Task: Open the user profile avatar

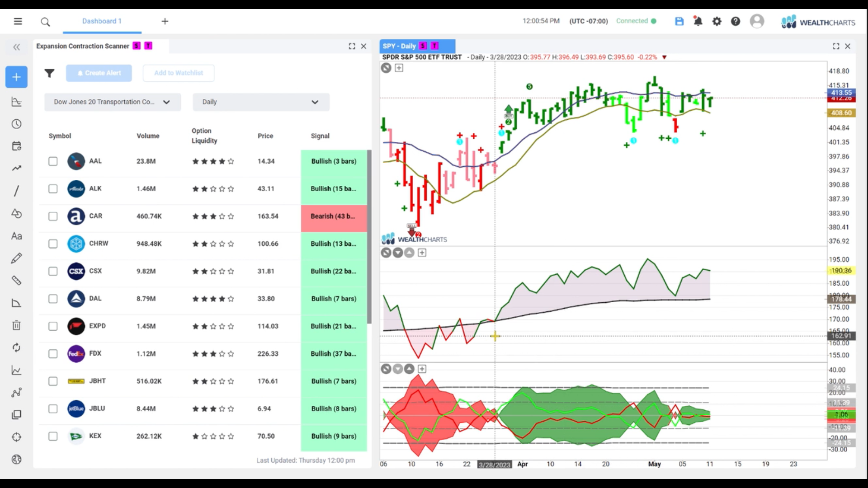Action: 757,21
